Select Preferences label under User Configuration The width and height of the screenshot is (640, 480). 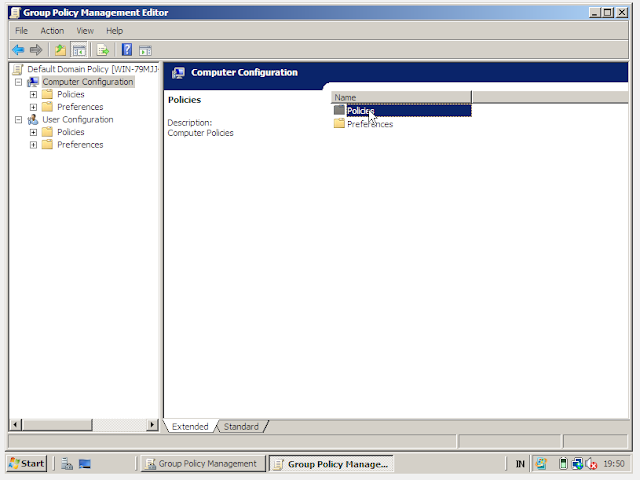(x=80, y=144)
